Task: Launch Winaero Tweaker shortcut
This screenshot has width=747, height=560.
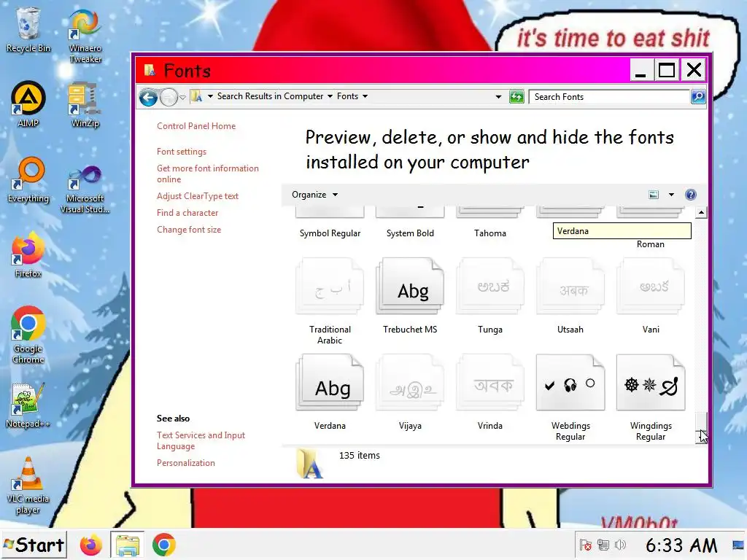Action: [x=85, y=36]
